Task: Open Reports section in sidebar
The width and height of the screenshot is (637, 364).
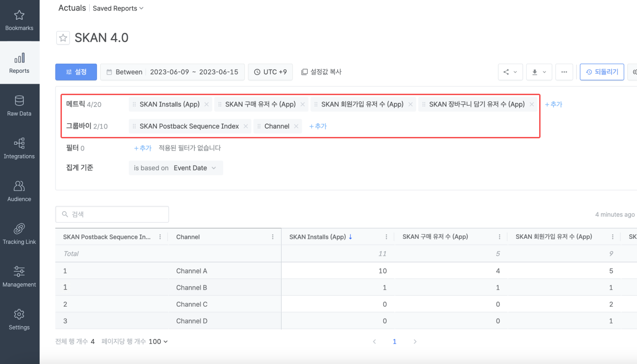Action: (19, 63)
